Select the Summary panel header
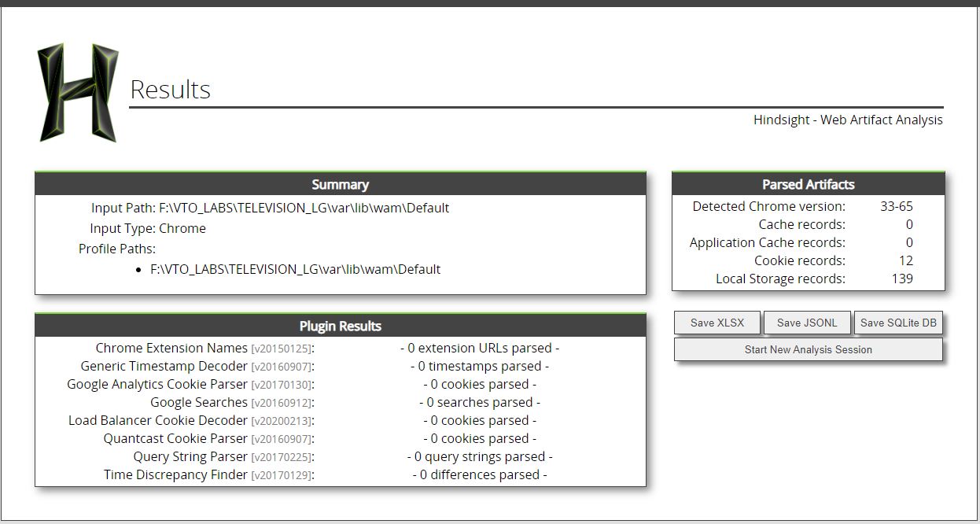 pos(340,184)
